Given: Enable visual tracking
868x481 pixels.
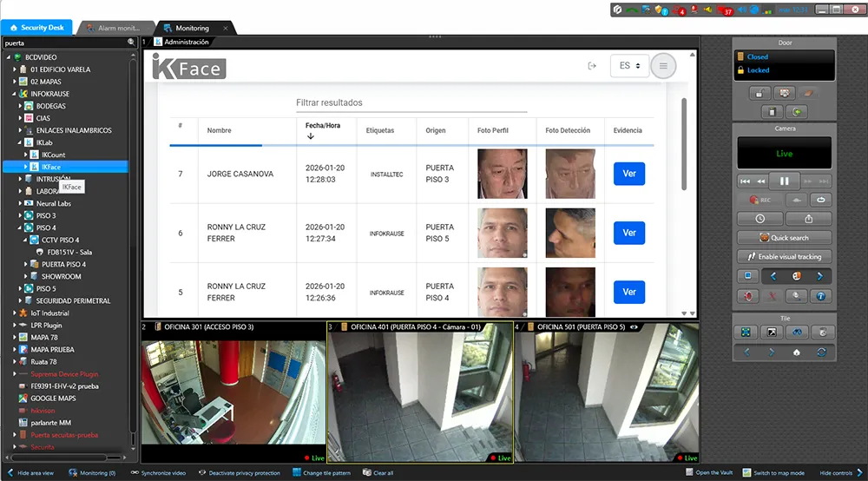Looking at the screenshot, I should click(x=784, y=256).
